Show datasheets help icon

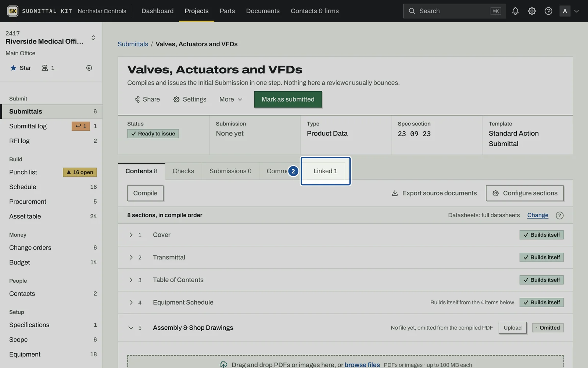559,215
